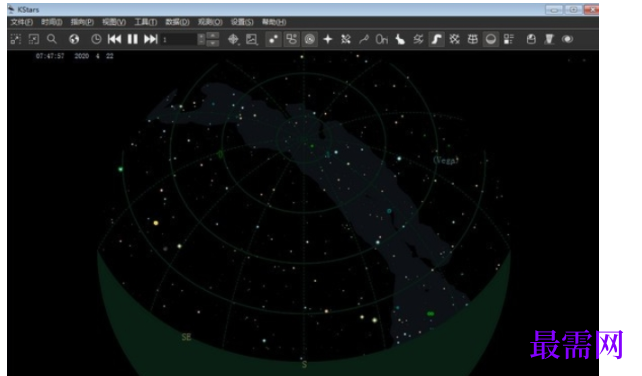Increase time step with up arrow
This screenshot has height=376, width=642.
[212, 36]
